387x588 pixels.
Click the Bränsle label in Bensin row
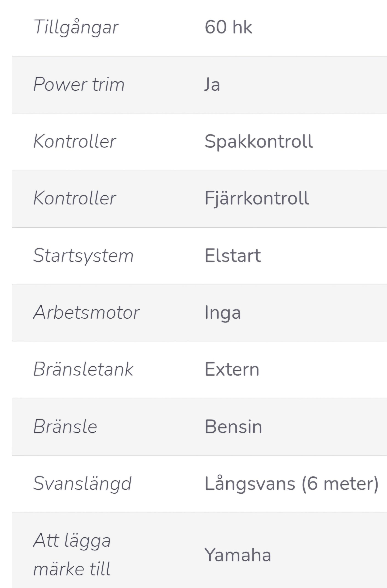click(x=65, y=426)
